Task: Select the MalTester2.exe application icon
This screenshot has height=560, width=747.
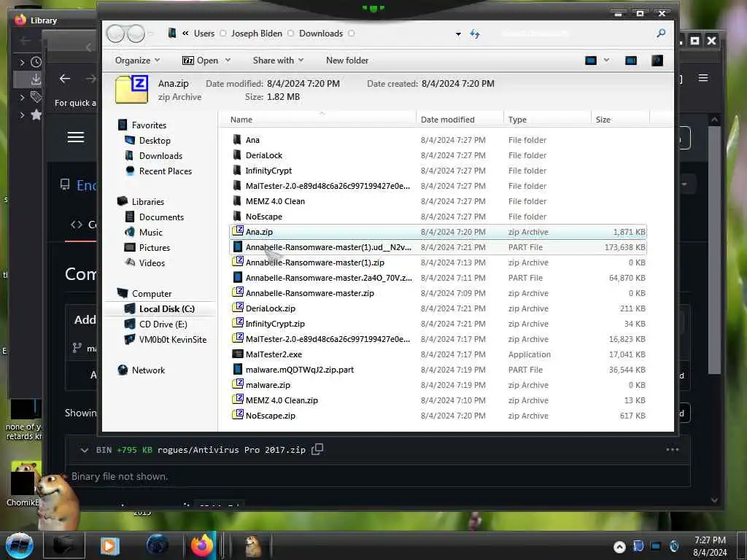Action: 237,354
